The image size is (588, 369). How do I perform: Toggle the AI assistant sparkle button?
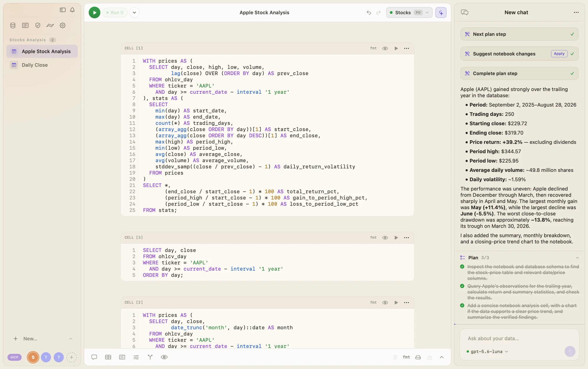[441, 13]
